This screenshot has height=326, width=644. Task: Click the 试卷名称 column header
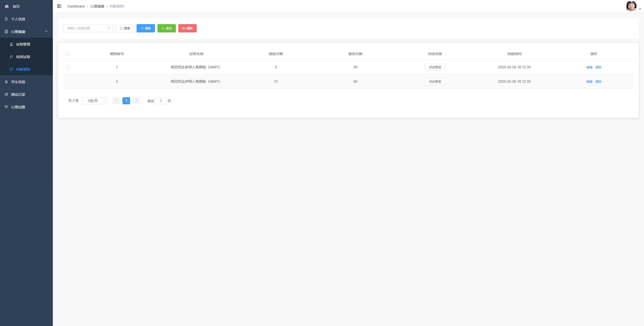click(196, 54)
